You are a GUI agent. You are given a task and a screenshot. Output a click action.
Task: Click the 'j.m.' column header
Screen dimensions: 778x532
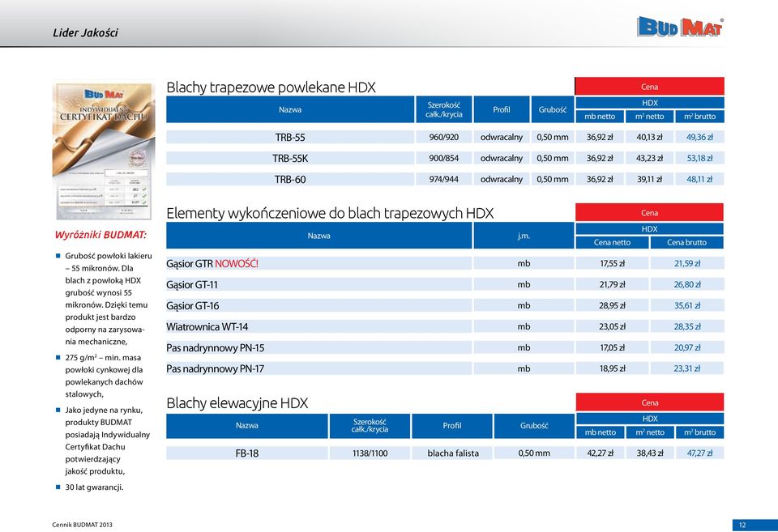(524, 236)
